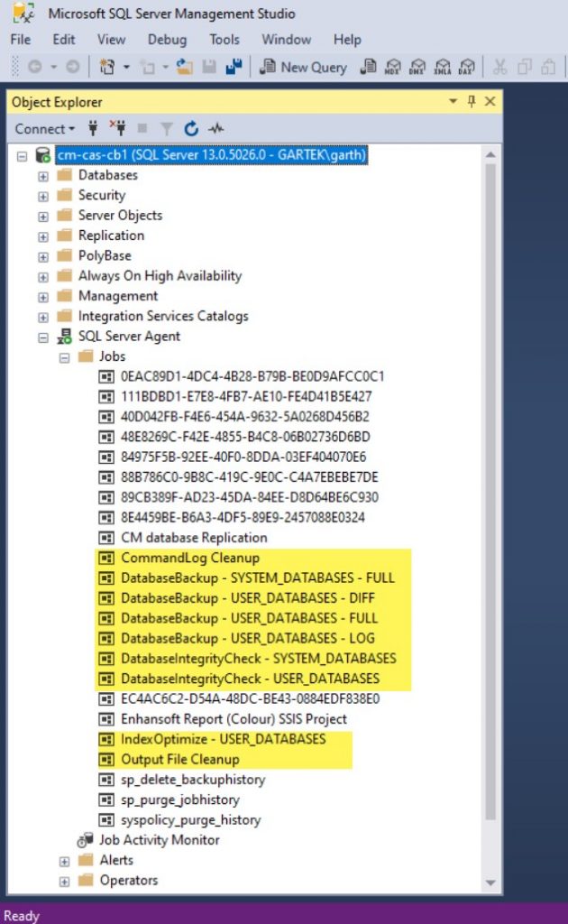
Task: Click the MDX query toolbar icon
Action: [392, 67]
